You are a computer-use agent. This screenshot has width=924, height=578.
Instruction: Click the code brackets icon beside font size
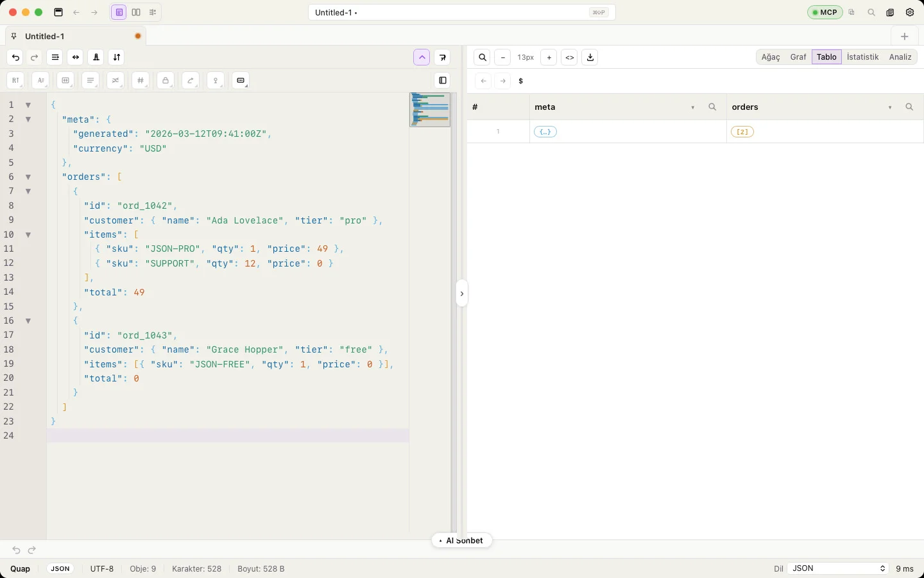[x=569, y=57]
